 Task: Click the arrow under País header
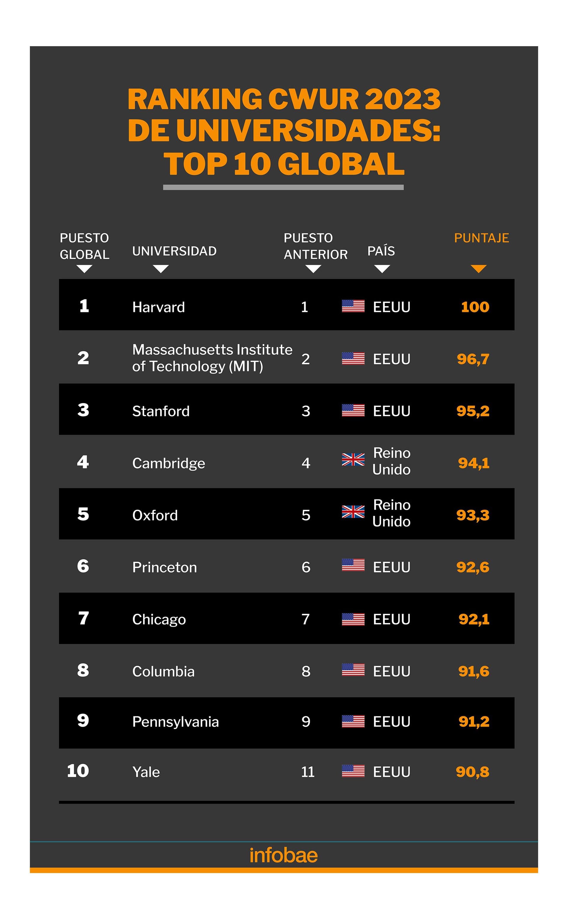(382, 269)
